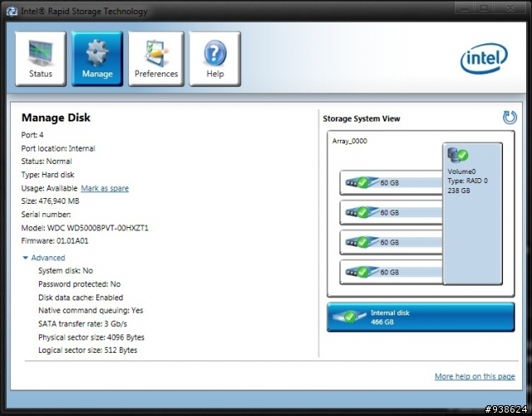Screen dimensions: 532x416
Task: Click the Disk data cache: Enabled text
Action: pos(81,298)
